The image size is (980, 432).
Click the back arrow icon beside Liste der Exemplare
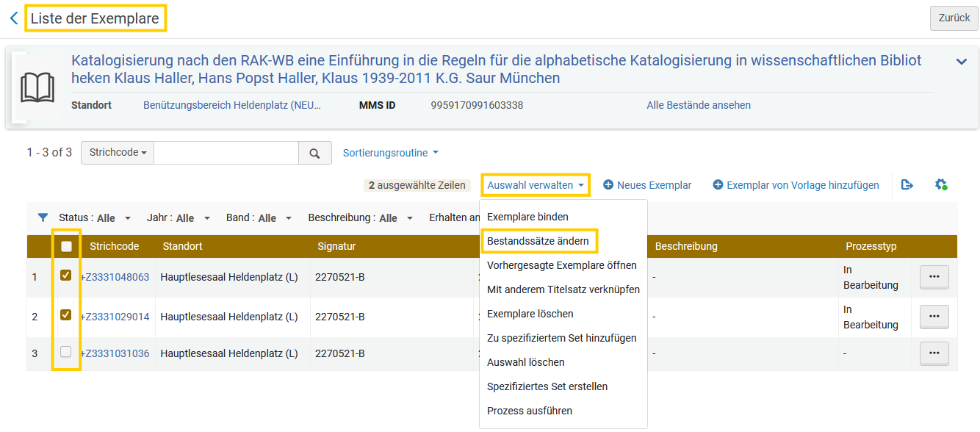pyautogui.click(x=14, y=18)
